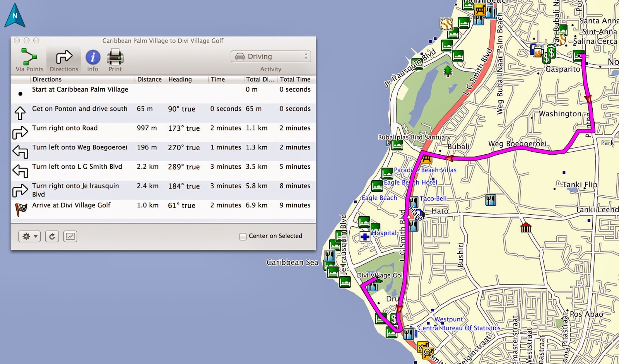619x364 pixels.
Task: Click the 173° true heading cell
Action: click(184, 128)
